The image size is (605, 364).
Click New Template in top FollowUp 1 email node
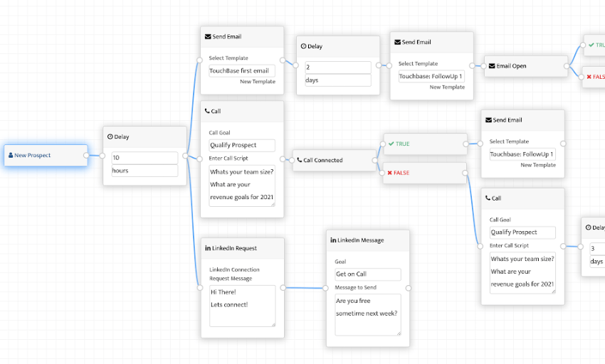(447, 87)
